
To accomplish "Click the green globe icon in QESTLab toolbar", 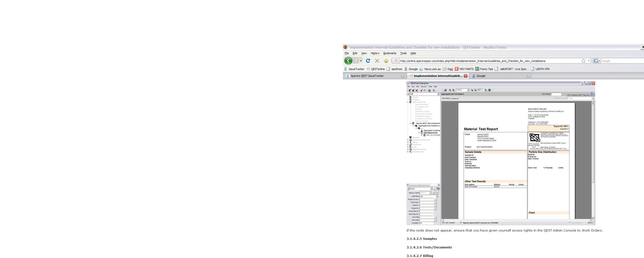I will (x=490, y=90).
